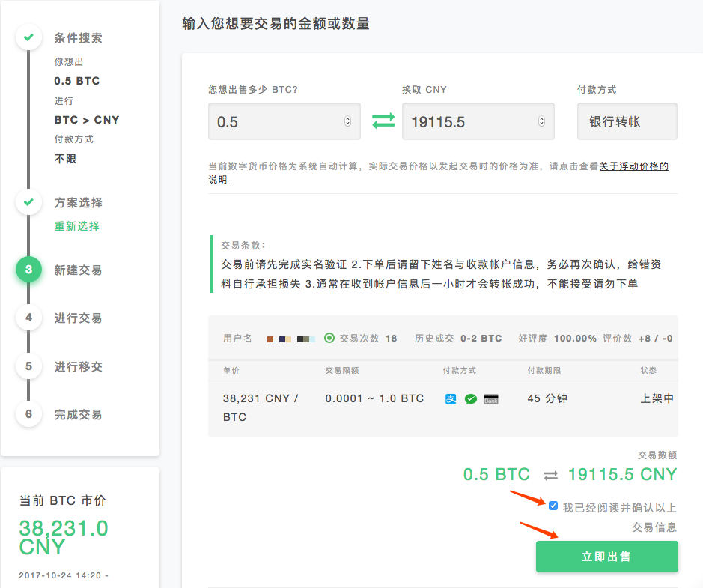Click the 输入您想要交易的金额或数量 heading
703x588 pixels.
pos(276,24)
